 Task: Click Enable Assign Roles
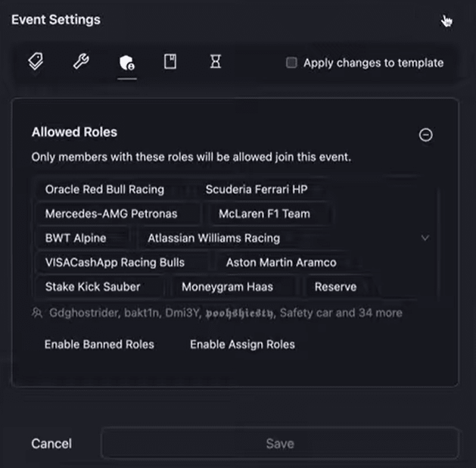pos(242,345)
